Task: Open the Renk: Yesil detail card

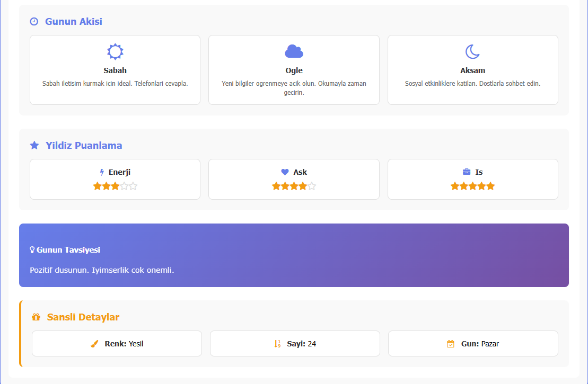Action: click(x=117, y=343)
